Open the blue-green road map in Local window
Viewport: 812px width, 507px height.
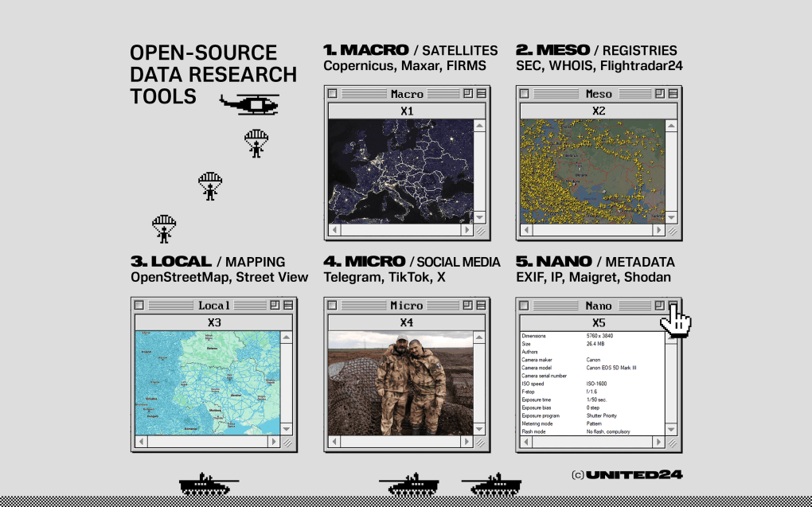click(x=208, y=383)
